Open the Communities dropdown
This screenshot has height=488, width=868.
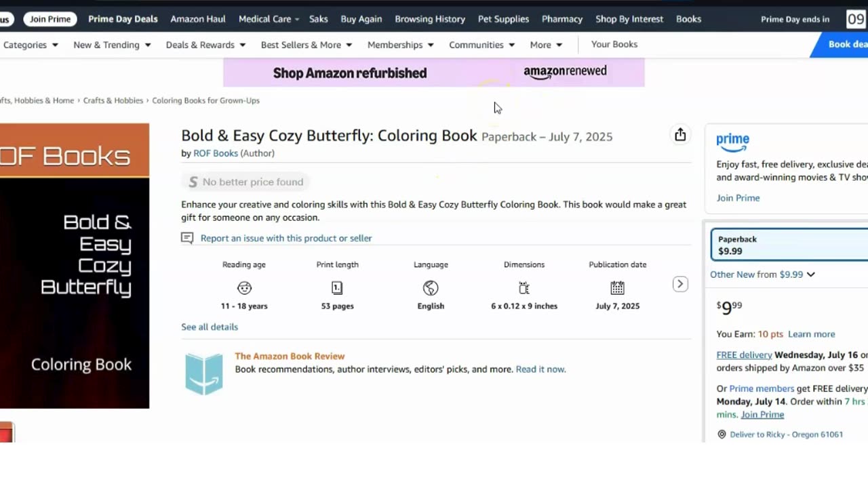click(x=481, y=45)
